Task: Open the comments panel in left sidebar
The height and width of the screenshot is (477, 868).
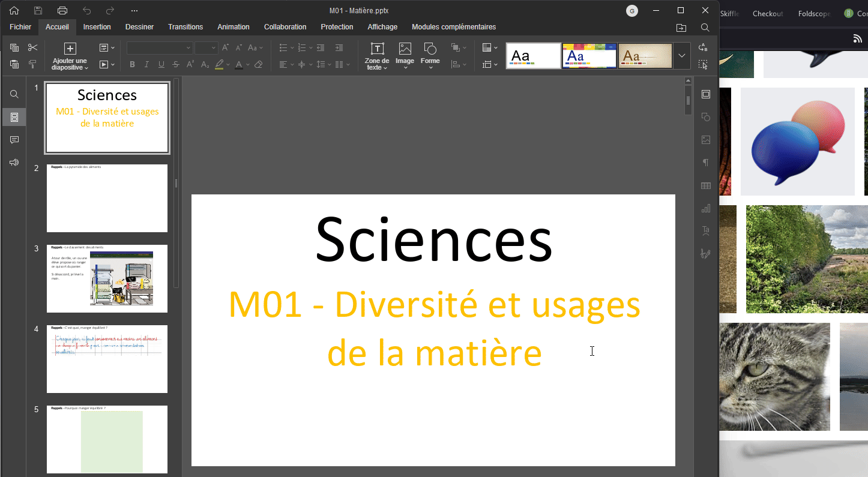Action: coord(14,140)
